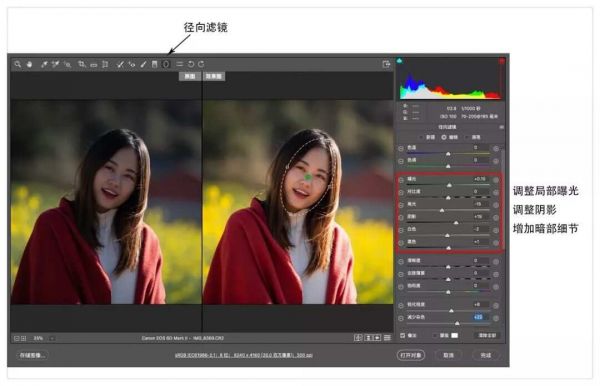Pick the White Balance eyedropper tool
The width and height of the screenshot is (600, 386).
44,64
